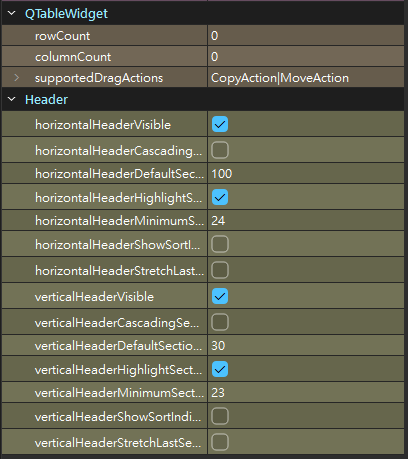The height and width of the screenshot is (459, 408).
Task: Select verticalHeaderVisible property label
Action: (94, 297)
